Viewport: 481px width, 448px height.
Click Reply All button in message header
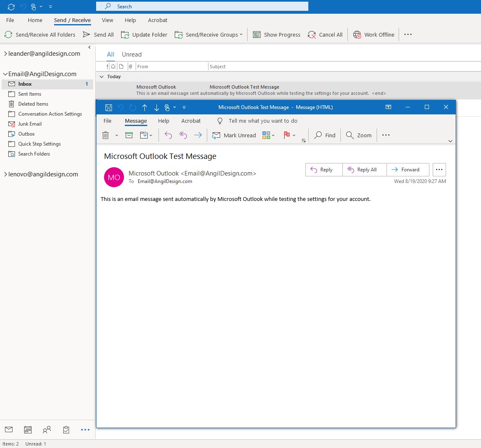(x=364, y=170)
